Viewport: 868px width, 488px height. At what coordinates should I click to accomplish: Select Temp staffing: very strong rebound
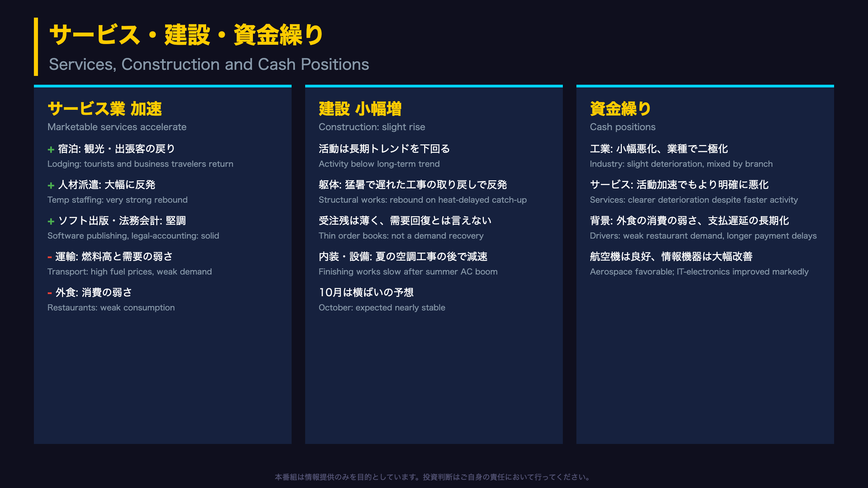click(117, 200)
